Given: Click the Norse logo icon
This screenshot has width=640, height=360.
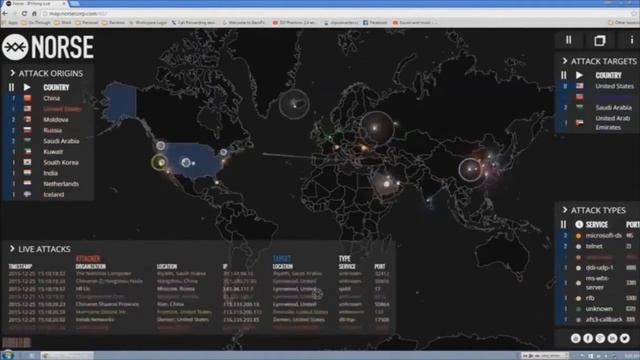Looking at the screenshot, I should point(15,47).
